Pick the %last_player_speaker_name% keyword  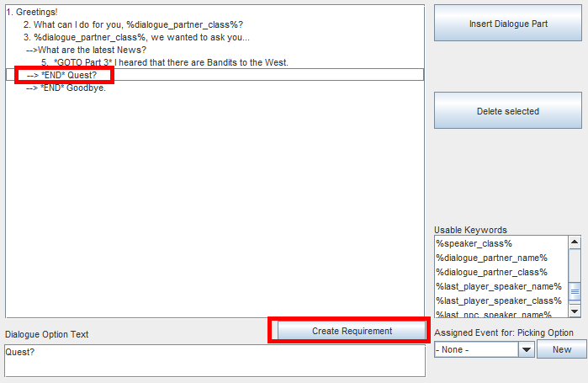(498, 286)
